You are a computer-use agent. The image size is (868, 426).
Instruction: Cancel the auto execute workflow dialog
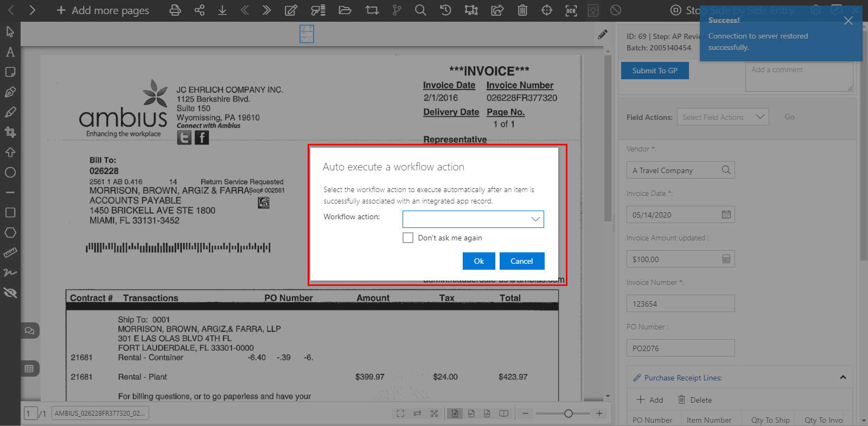pos(521,261)
